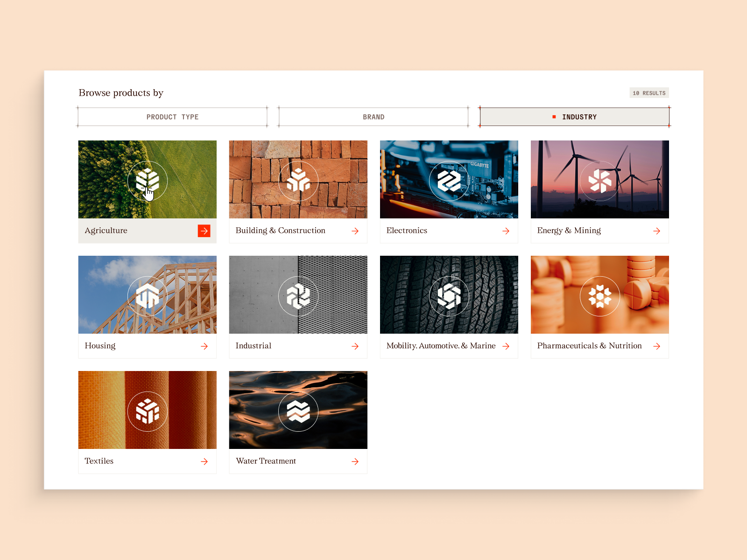Screen dimensions: 747x560
Task: Click the Water Treatment label
Action: [266, 461]
